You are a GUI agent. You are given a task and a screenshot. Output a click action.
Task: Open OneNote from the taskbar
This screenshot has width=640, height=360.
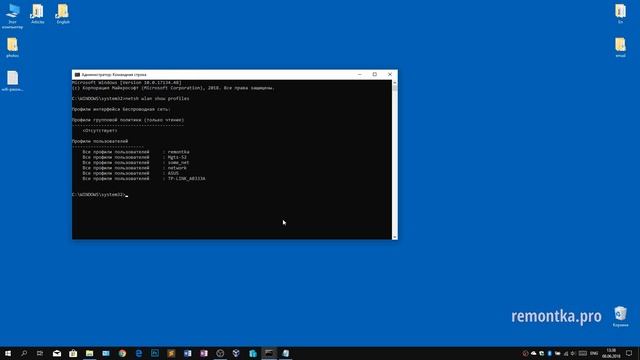(204, 353)
